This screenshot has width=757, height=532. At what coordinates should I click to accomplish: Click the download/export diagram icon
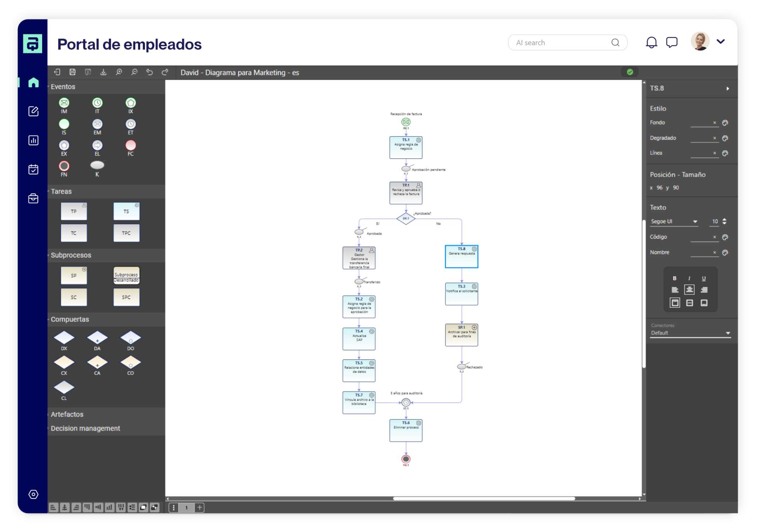(x=103, y=72)
